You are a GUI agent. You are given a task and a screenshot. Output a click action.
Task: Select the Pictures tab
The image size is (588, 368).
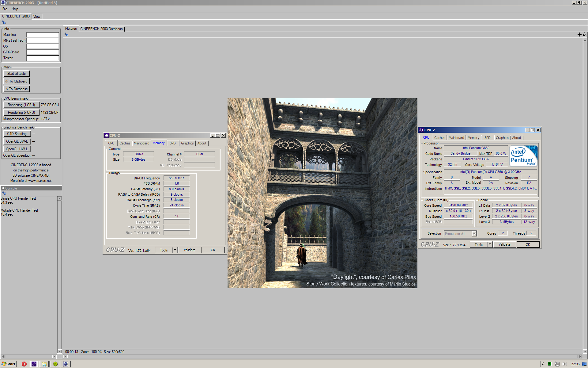pos(71,29)
